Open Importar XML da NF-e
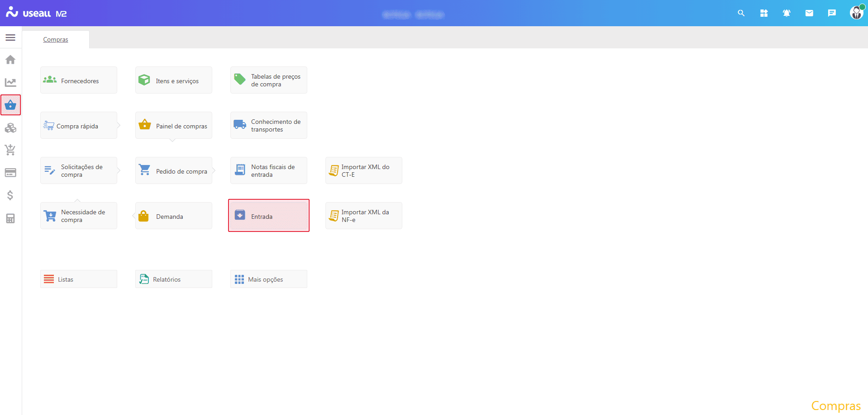 coord(363,216)
